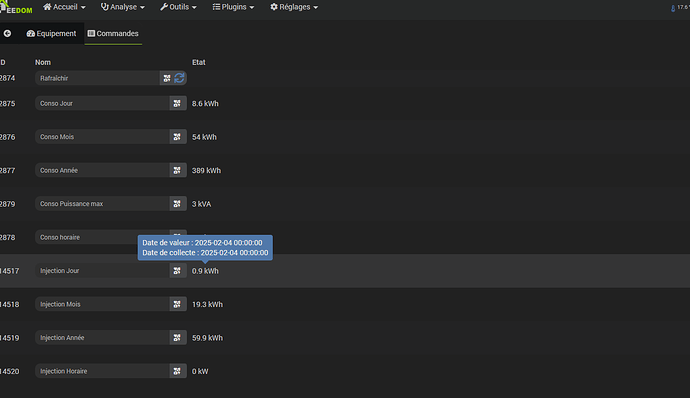Click icon picker button for Conso Jour
The width and height of the screenshot is (690, 398).
pos(177,103)
